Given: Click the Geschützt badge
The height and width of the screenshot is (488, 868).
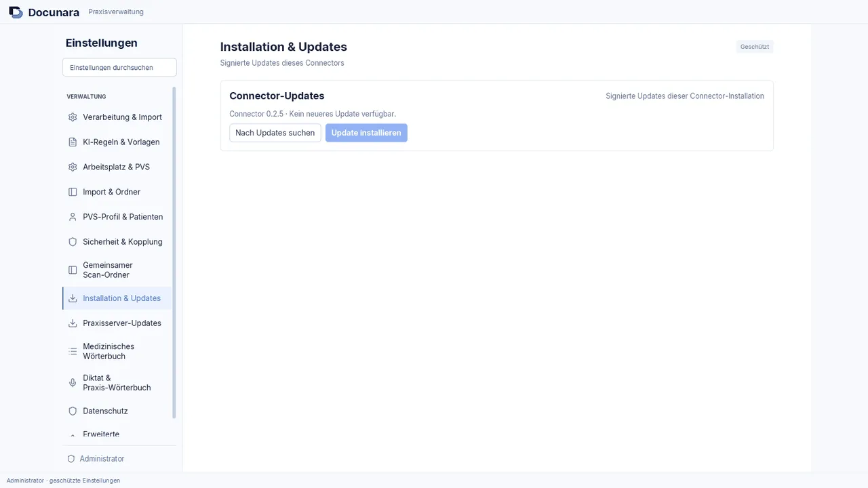Looking at the screenshot, I should [x=755, y=47].
